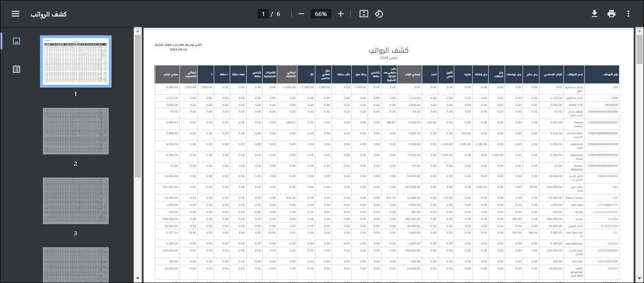Open page 3 from its thumbnail

click(x=75, y=201)
